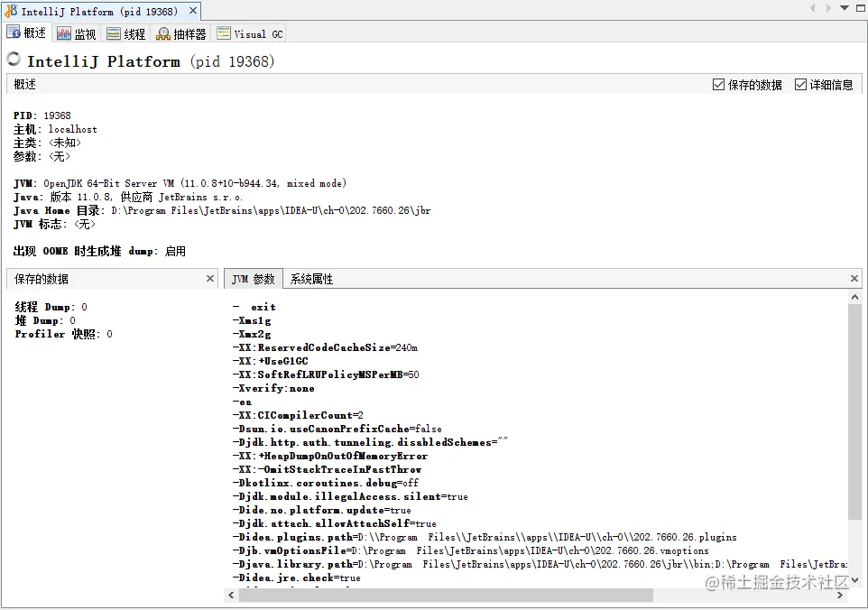Image resolution: width=868 pixels, height=610 pixels.
Task: Click the horizontal scrollbar left arrow
Action: tap(231, 595)
